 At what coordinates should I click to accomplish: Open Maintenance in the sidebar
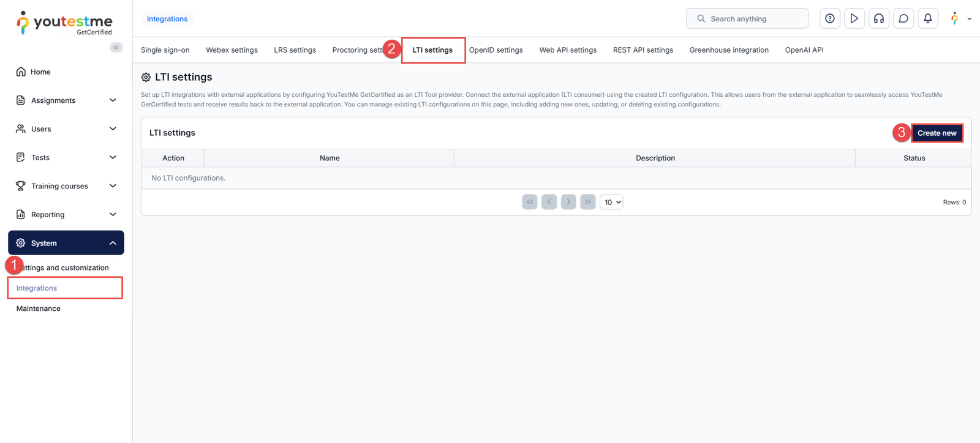(x=39, y=308)
